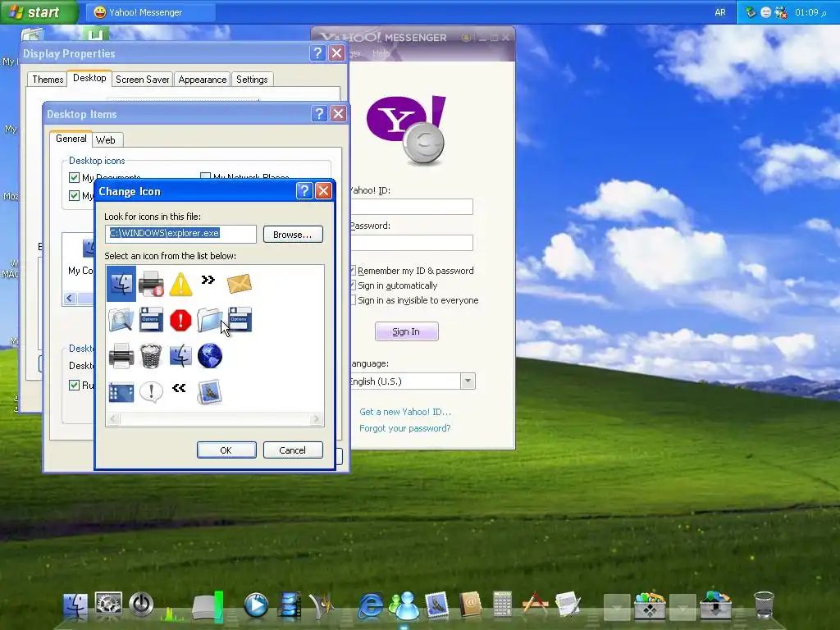Choose the plain printer icon in third row
This screenshot has width=840, height=630.
[121, 356]
